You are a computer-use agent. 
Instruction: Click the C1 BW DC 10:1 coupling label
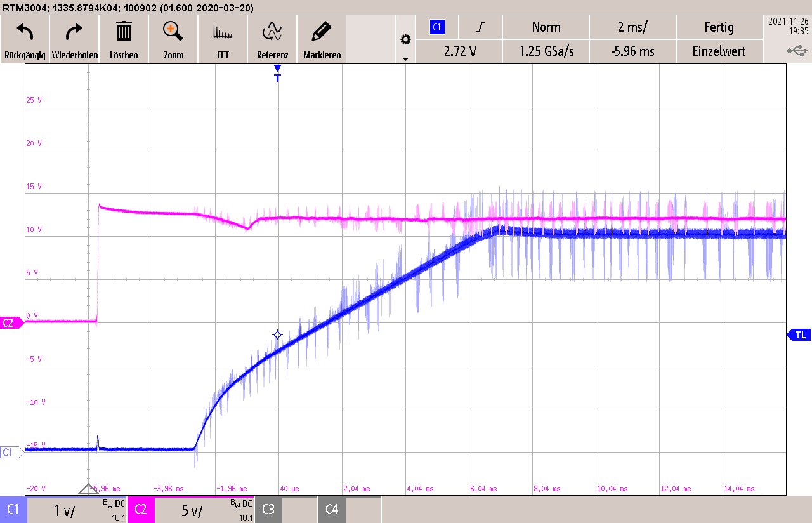114,509
